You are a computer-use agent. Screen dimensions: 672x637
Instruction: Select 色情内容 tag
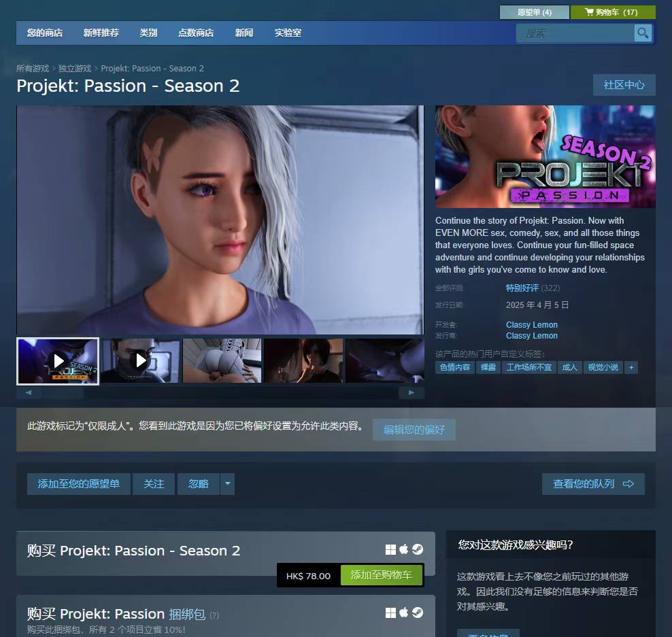[455, 368]
